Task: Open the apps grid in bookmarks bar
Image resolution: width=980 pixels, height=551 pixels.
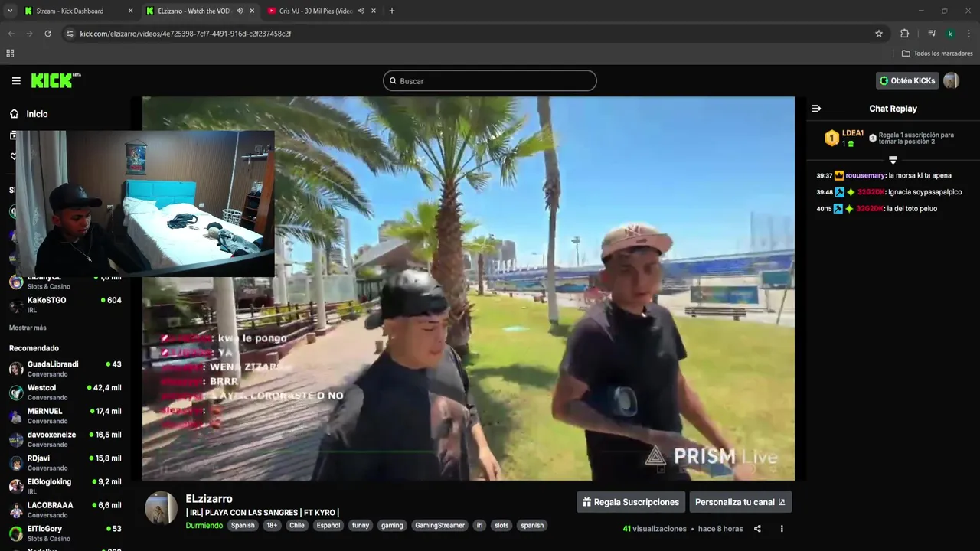Action: (10, 54)
